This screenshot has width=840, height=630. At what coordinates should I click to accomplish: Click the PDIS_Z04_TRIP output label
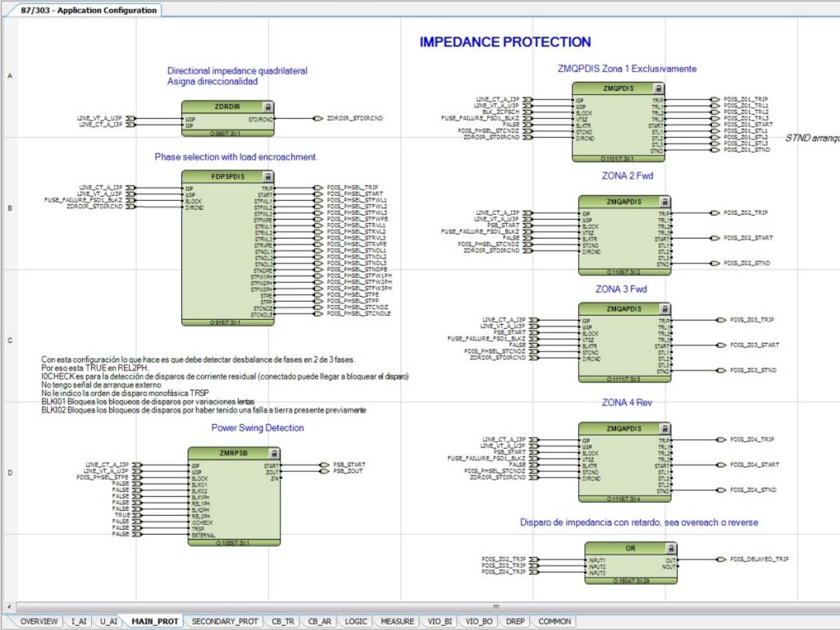(x=751, y=440)
